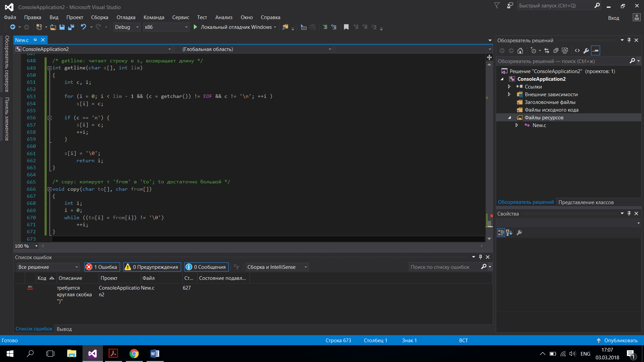Click the Вход sign-in link

(613, 18)
